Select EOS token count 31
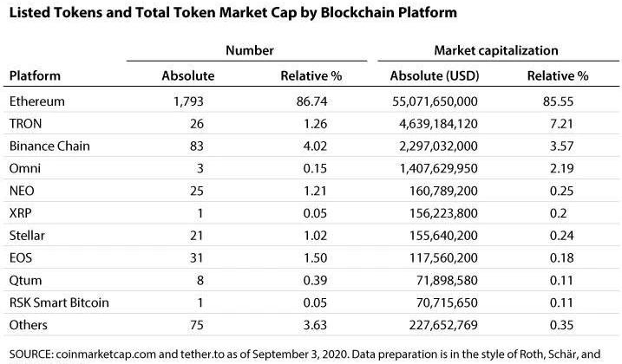This screenshot has height=364, width=622. [196, 258]
